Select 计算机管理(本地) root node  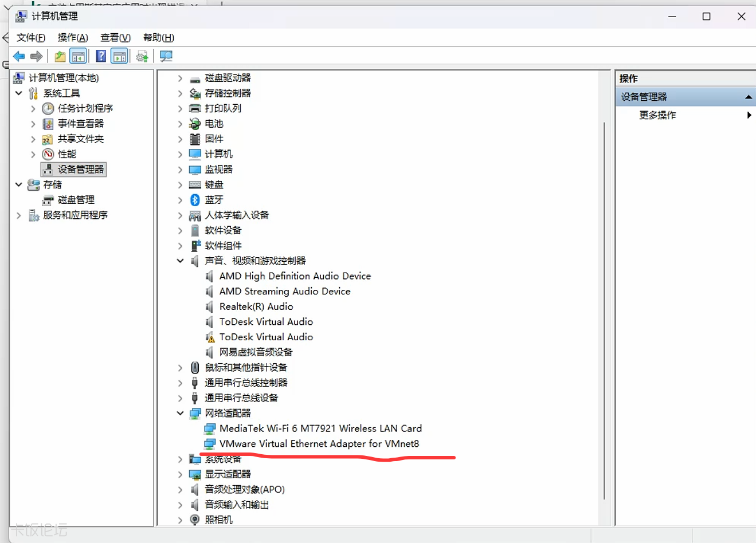[x=64, y=78]
